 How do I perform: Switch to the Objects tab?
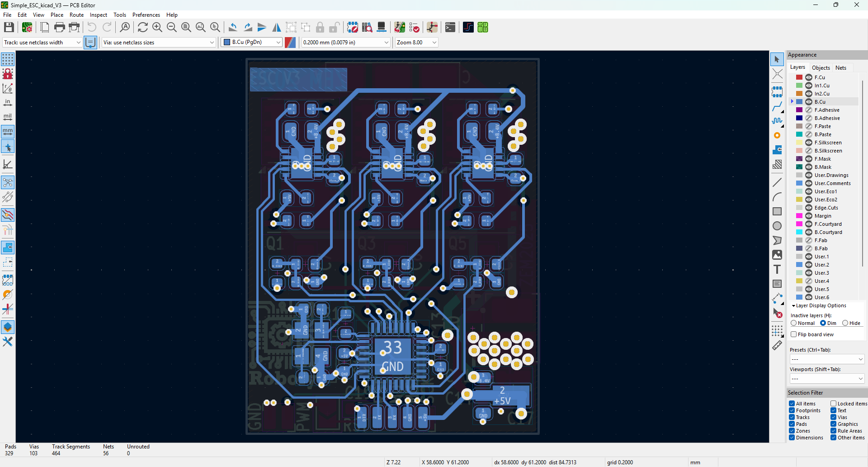(821, 68)
